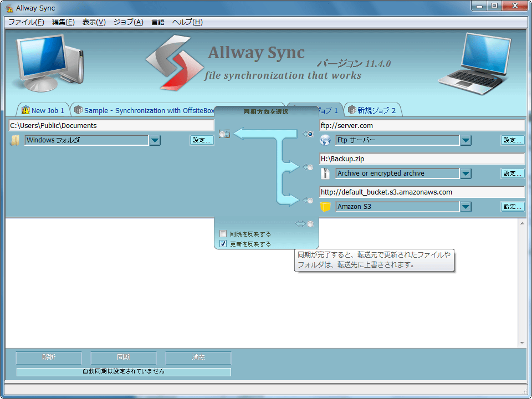The image size is (532, 399).
Task: Open the Archive or encrypted archive dropdown arrow
Action: [x=465, y=173]
